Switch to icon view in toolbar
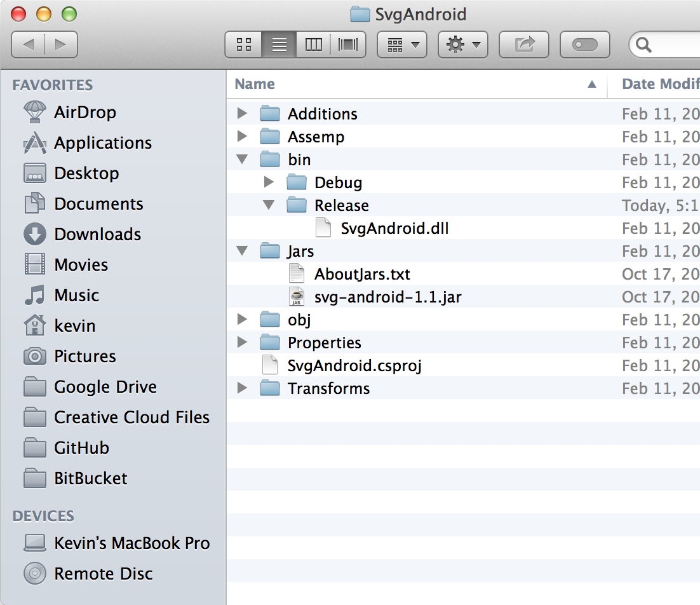This screenshot has height=605, width=700. point(244,44)
